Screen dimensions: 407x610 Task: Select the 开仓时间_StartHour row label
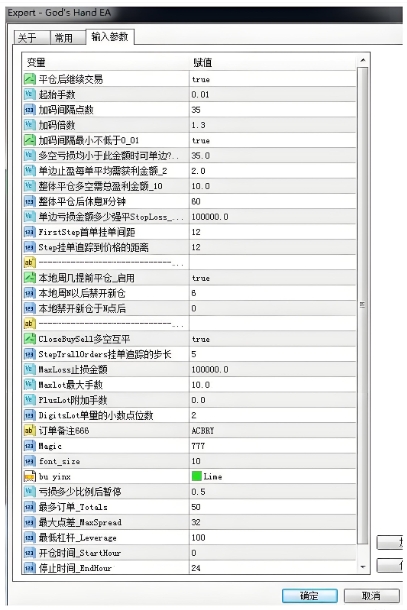[79, 553]
